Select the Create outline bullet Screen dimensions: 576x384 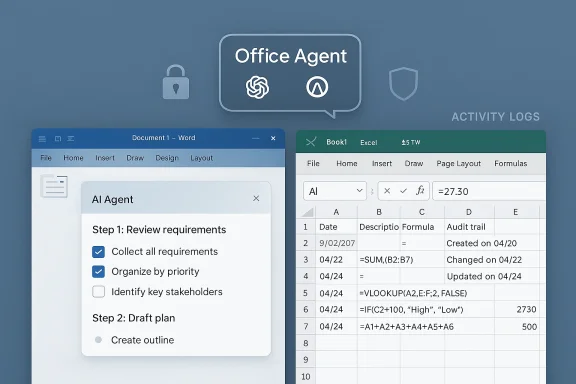point(98,340)
